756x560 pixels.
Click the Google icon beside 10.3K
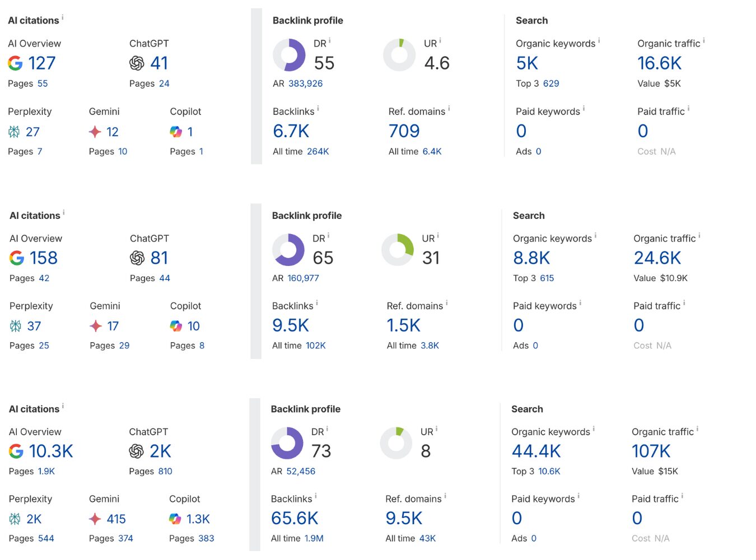[16, 451]
